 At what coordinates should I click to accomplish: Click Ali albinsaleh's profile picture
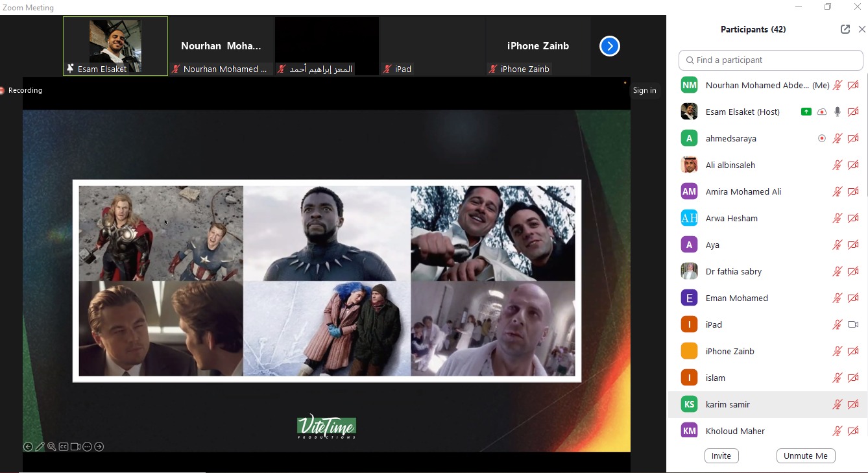[689, 165]
